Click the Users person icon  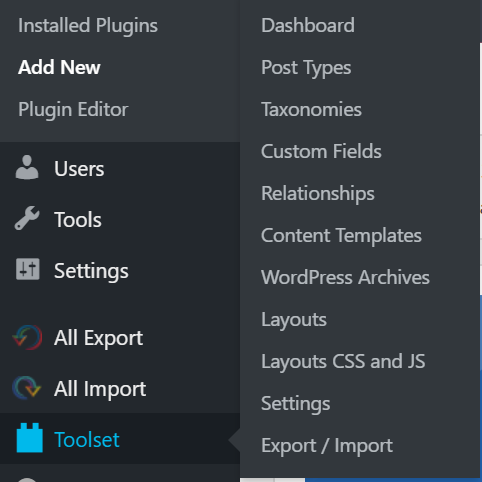point(27,167)
